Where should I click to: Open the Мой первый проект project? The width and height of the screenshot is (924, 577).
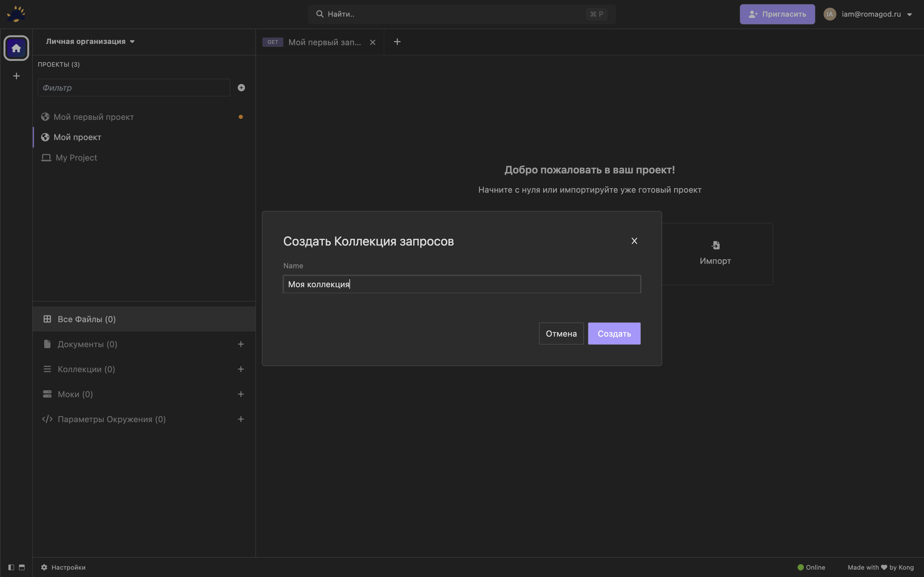pos(94,117)
